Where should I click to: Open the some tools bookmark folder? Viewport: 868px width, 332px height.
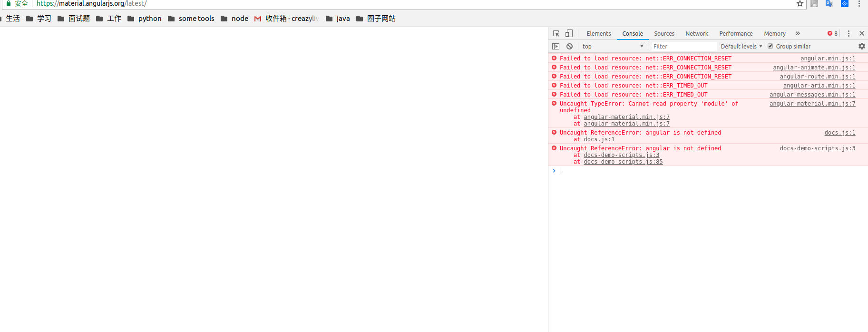(x=191, y=19)
